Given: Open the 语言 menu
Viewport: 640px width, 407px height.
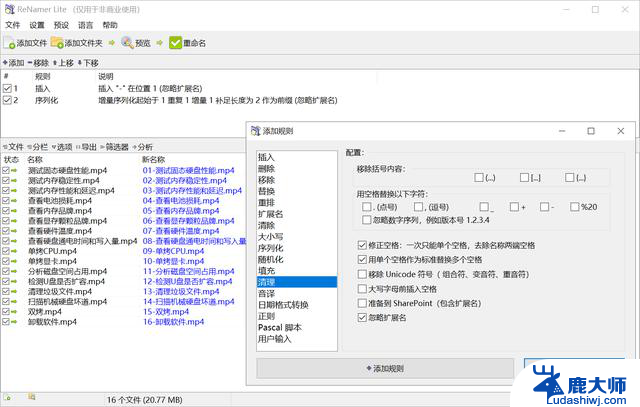Looking at the screenshot, I should point(86,25).
